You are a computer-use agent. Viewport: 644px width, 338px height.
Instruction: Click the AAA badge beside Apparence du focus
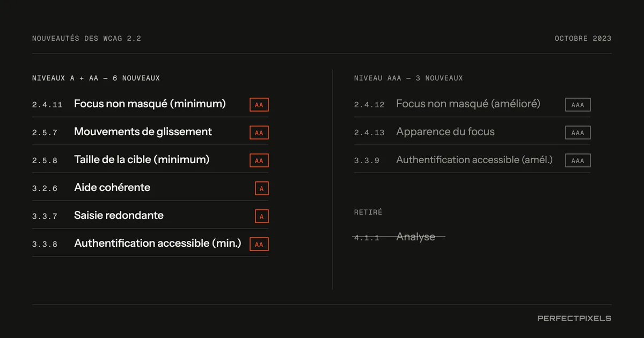tap(578, 133)
